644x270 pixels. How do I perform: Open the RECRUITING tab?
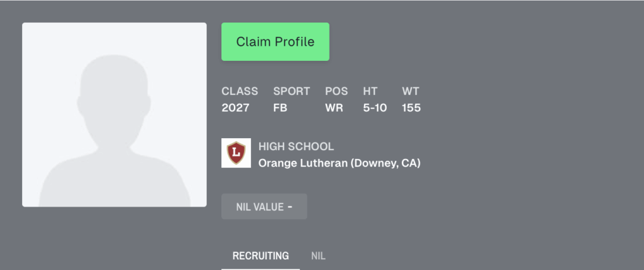tap(260, 256)
